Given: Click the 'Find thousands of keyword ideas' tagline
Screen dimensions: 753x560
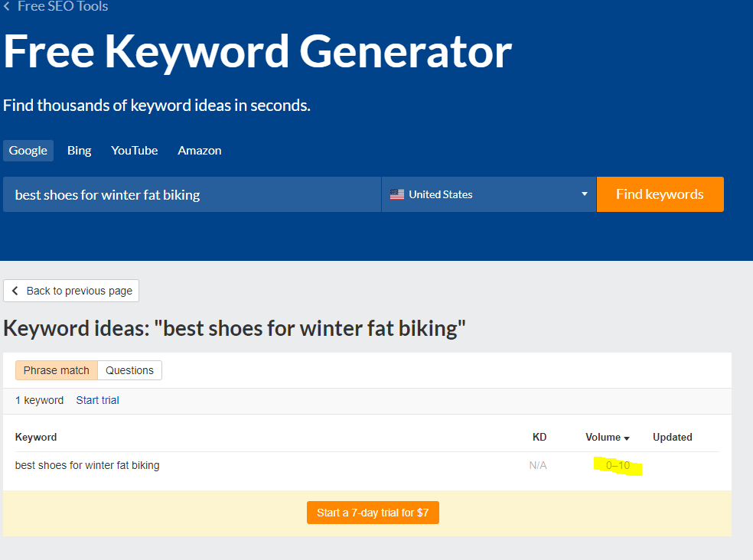Looking at the screenshot, I should [x=157, y=105].
